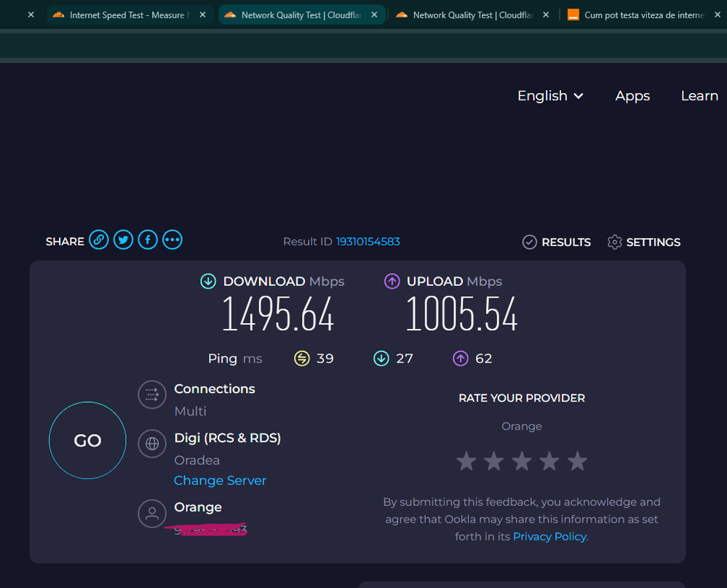Click the idle ping value 39
The image size is (727, 588).
coord(325,359)
